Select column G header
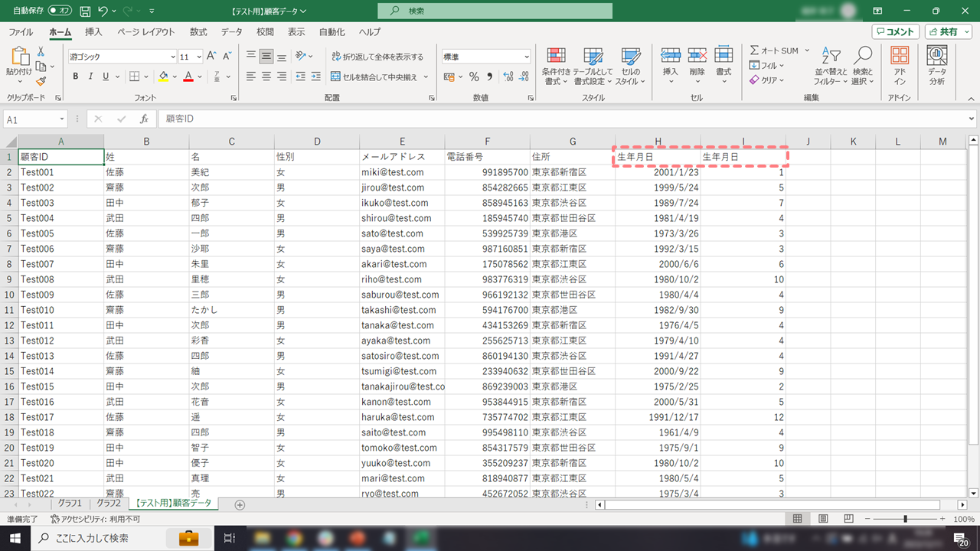Viewport: 980px width, 551px height. (x=573, y=142)
